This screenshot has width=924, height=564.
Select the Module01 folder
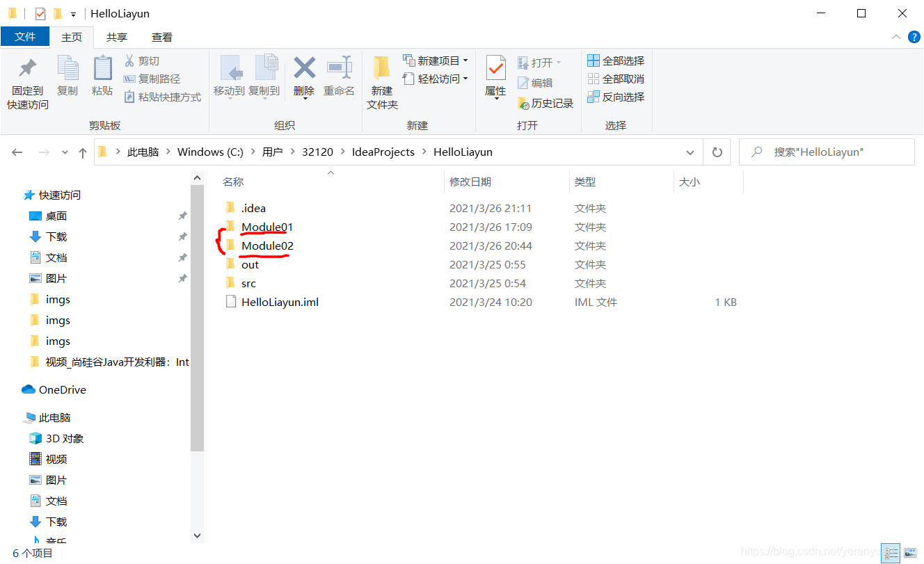[x=267, y=227]
